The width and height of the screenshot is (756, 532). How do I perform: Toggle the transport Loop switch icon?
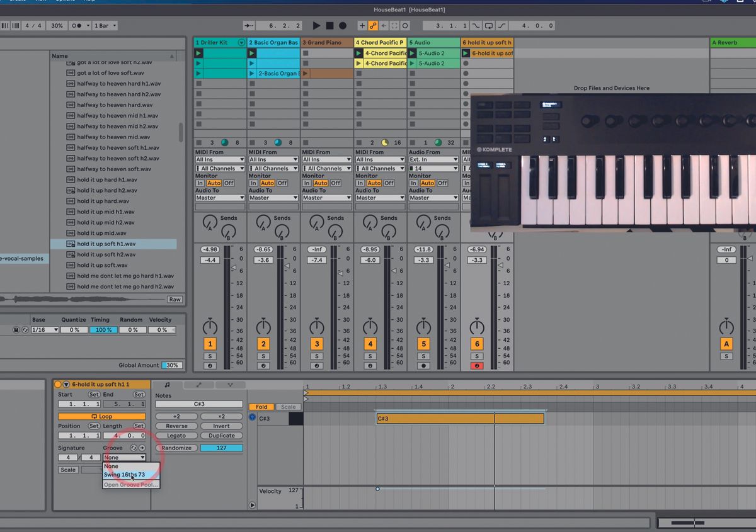[x=489, y=26]
